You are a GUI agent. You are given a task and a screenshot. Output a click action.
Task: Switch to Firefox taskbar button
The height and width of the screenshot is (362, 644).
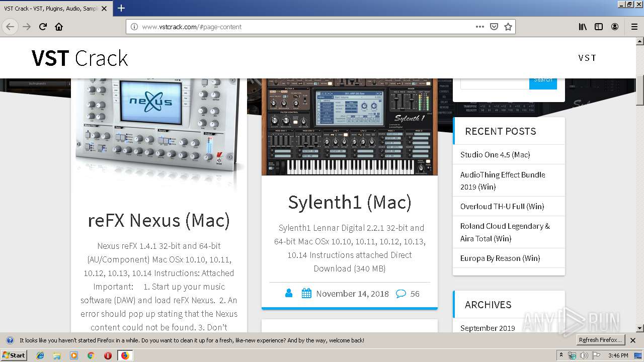(125, 355)
